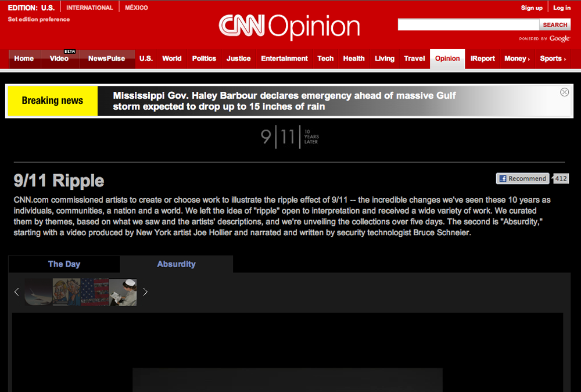Switch to The Day tab
Image resolution: width=581 pixels, height=392 pixels.
64,264
